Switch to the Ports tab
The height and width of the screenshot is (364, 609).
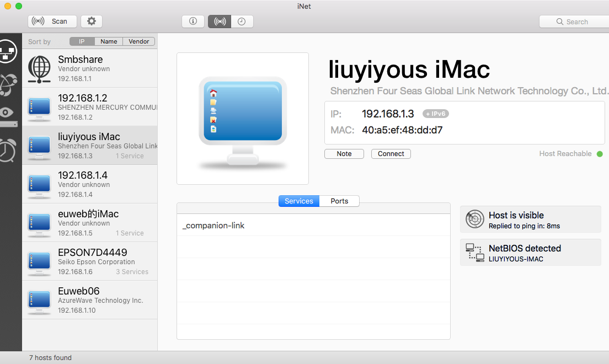[339, 201]
